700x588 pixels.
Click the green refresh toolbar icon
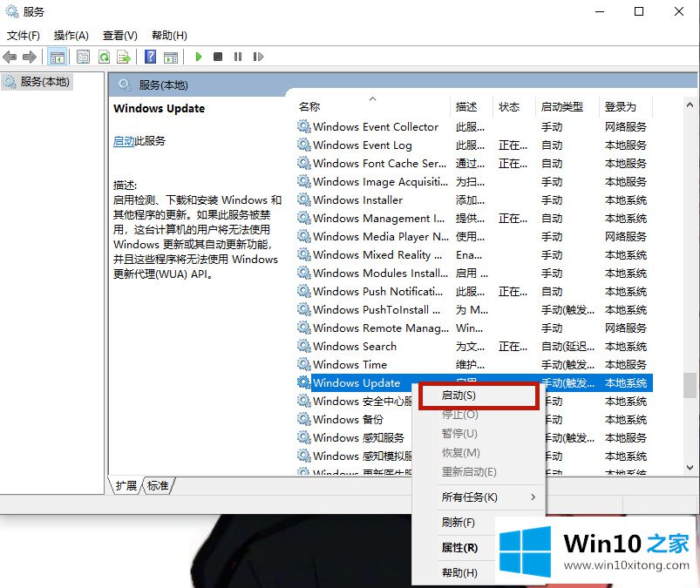click(104, 57)
